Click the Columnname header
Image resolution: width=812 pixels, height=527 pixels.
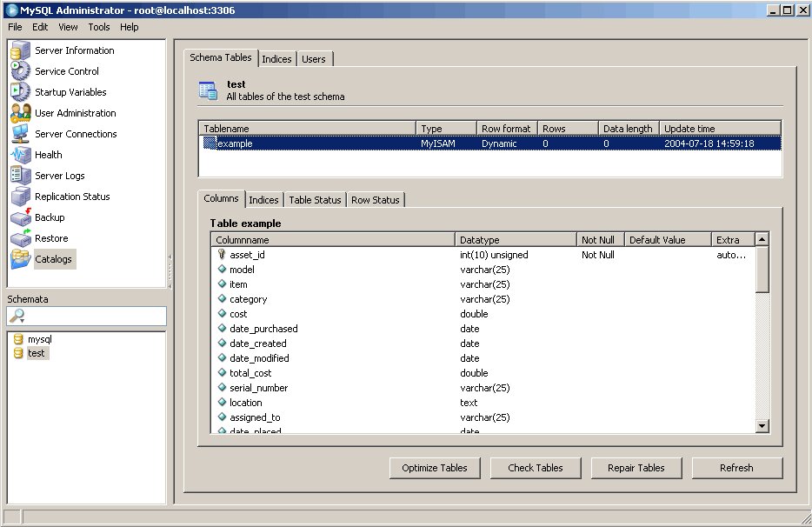pyautogui.click(x=334, y=240)
